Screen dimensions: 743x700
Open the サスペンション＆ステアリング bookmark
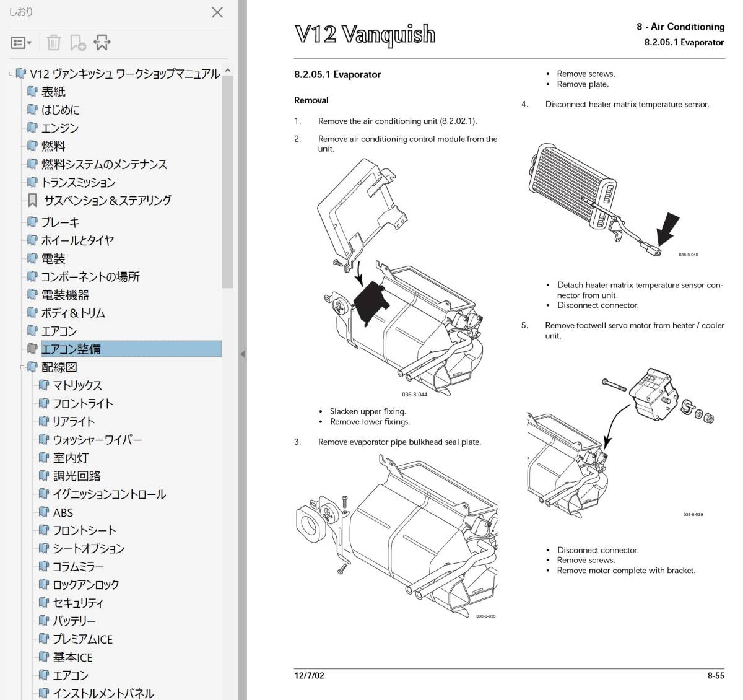(108, 200)
